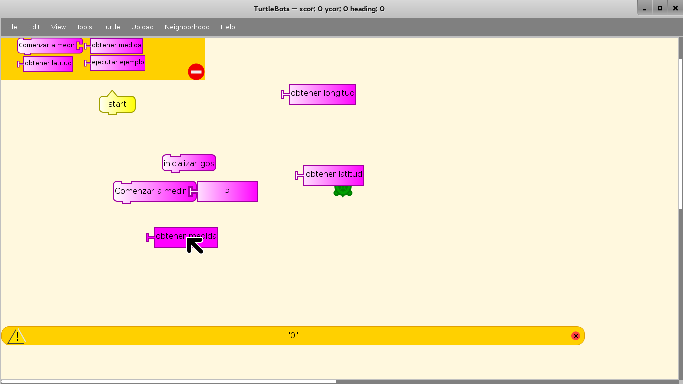This screenshot has width=683, height=384.
Task: Dismiss the yellow warning bar
Action: pos(575,336)
